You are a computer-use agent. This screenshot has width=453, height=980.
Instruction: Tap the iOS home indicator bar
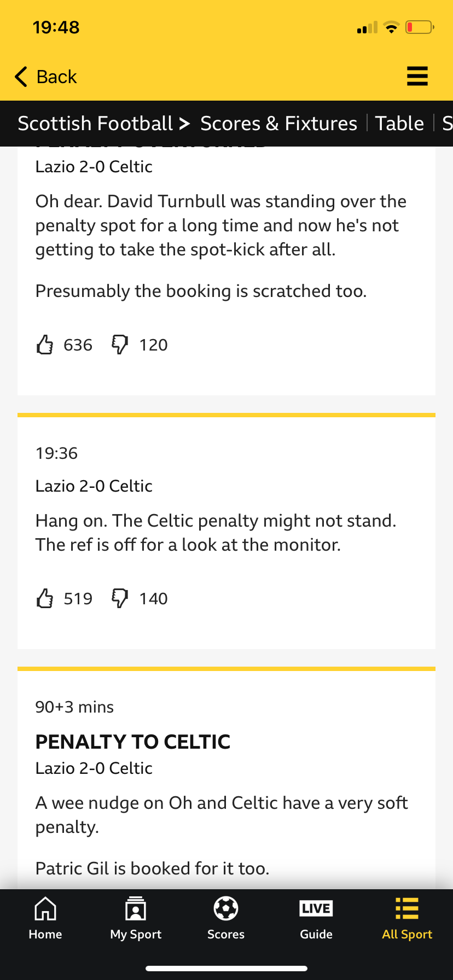point(226,969)
